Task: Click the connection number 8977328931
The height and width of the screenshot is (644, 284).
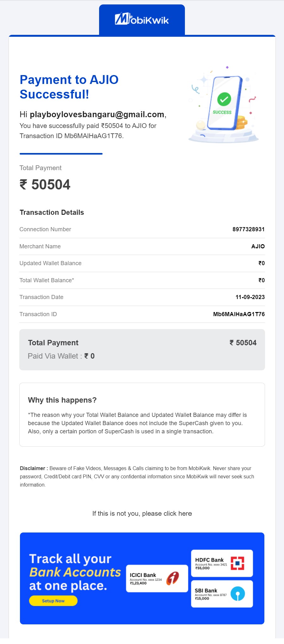Action: [248, 229]
